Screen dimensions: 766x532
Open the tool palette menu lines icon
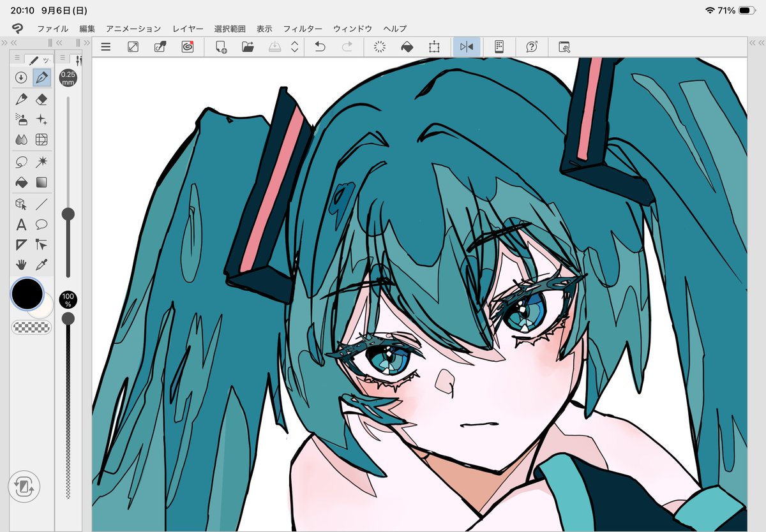click(17, 59)
